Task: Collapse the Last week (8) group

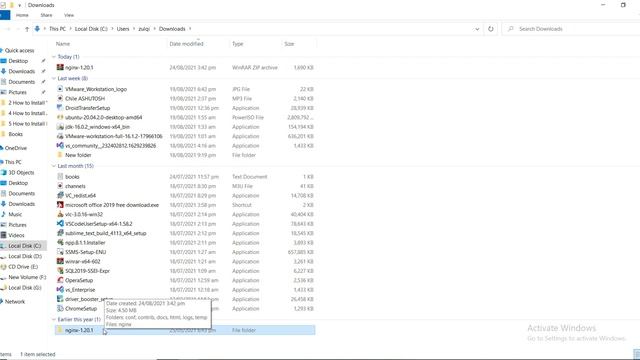Action: coord(54,78)
